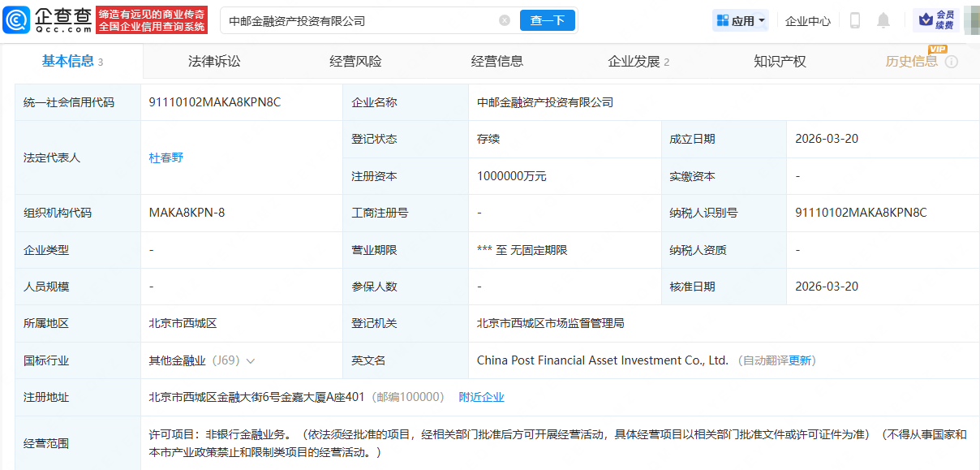Click credit code 91110102MAKA8KPN8C in the first row
The width and height of the screenshot is (980, 470).
(215, 102)
